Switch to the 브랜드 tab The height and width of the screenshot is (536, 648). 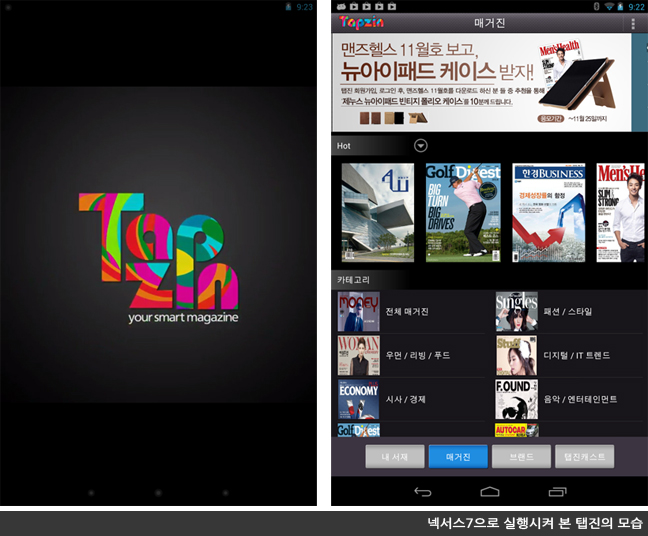click(522, 457)
